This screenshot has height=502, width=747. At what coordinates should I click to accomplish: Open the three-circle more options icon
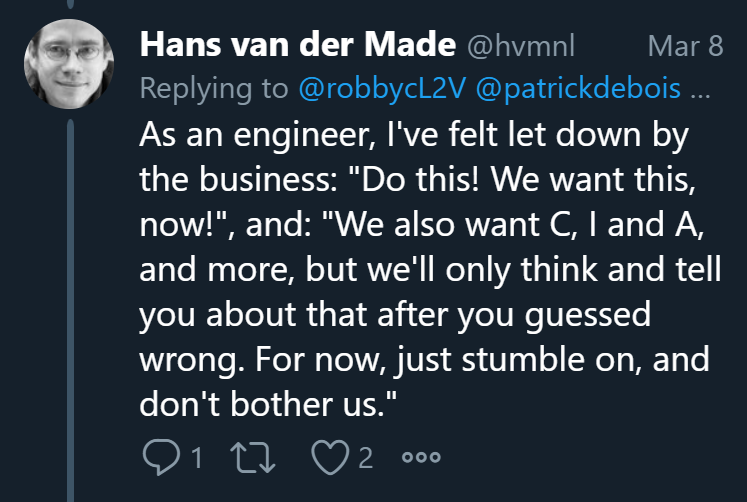pos(421,459)
